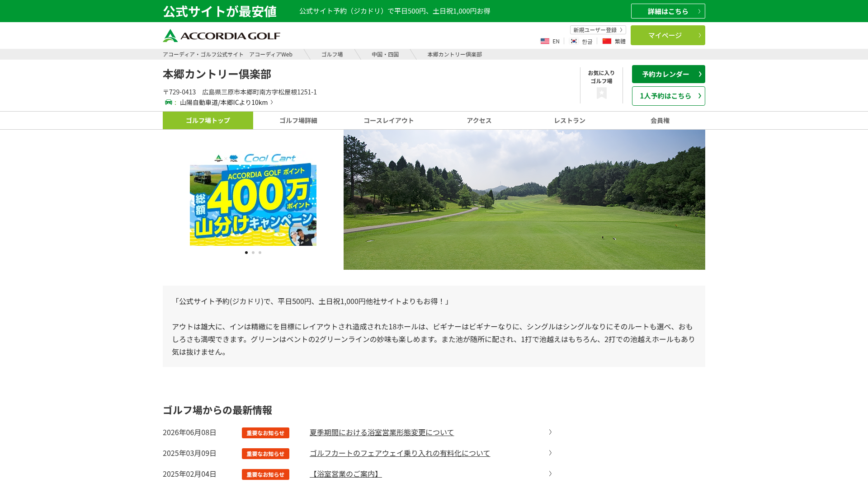Screen dimensions: 868x488
Task: Switch to the アクセス tab
Action: pos(479,121)
